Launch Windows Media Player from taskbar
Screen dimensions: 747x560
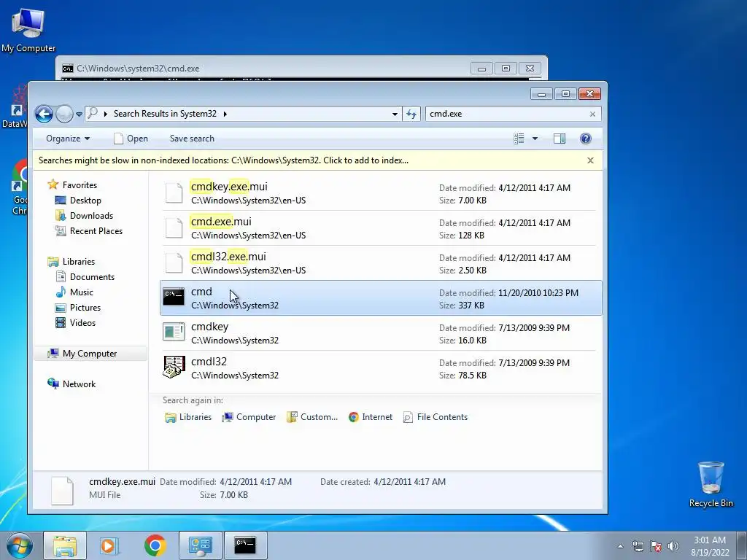pos(109,545)
